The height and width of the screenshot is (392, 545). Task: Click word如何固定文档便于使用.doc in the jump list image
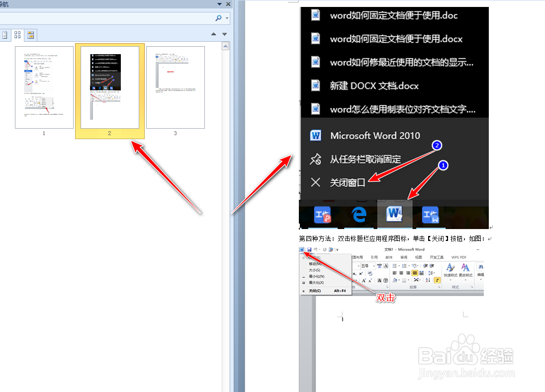393,15
